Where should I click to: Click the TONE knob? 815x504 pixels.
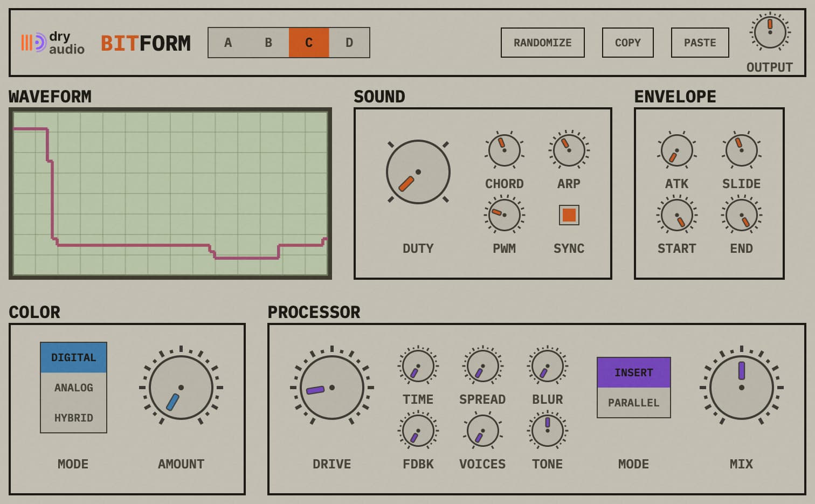pos(548,431)
